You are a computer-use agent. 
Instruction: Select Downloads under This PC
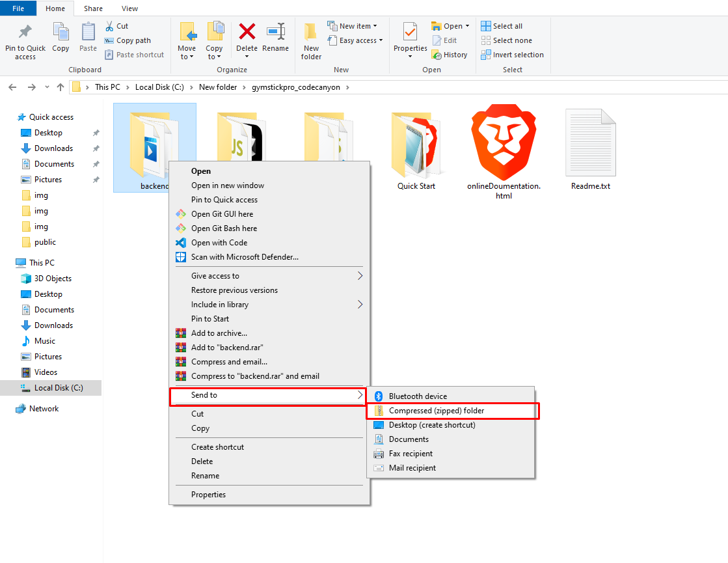pyautogui.click(x=53, y=325)
